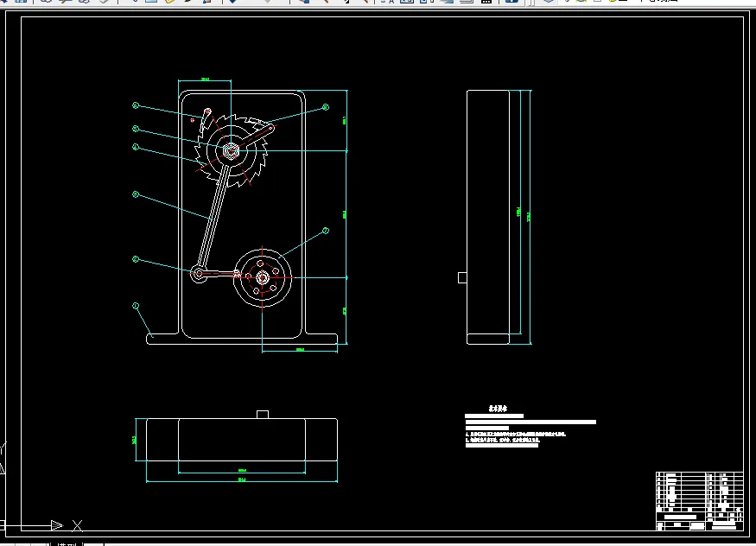Select the top view height dimension text
The width and height of the screenshot is (756, 546).
134,440
